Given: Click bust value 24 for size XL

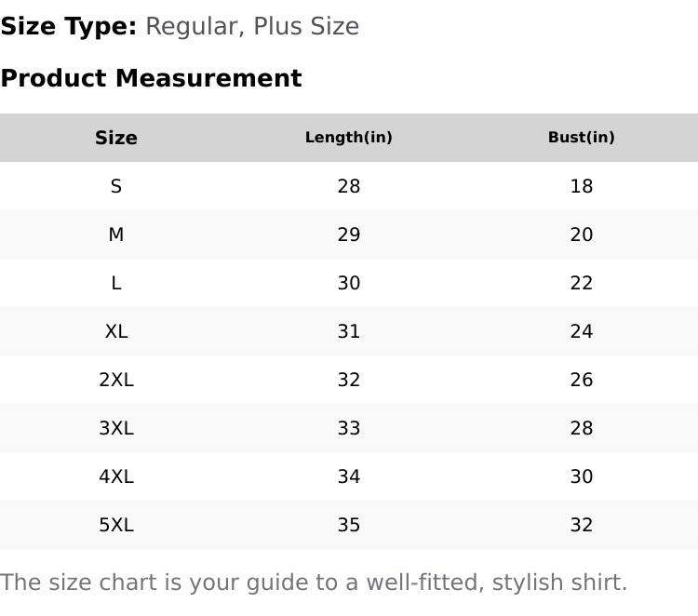Looking at the screenshot, I should pos(582,331).
